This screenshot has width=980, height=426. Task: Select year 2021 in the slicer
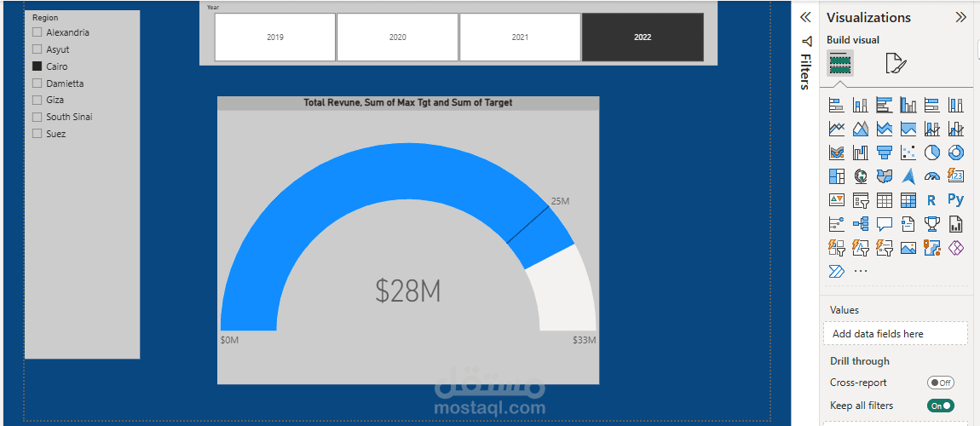520,37
